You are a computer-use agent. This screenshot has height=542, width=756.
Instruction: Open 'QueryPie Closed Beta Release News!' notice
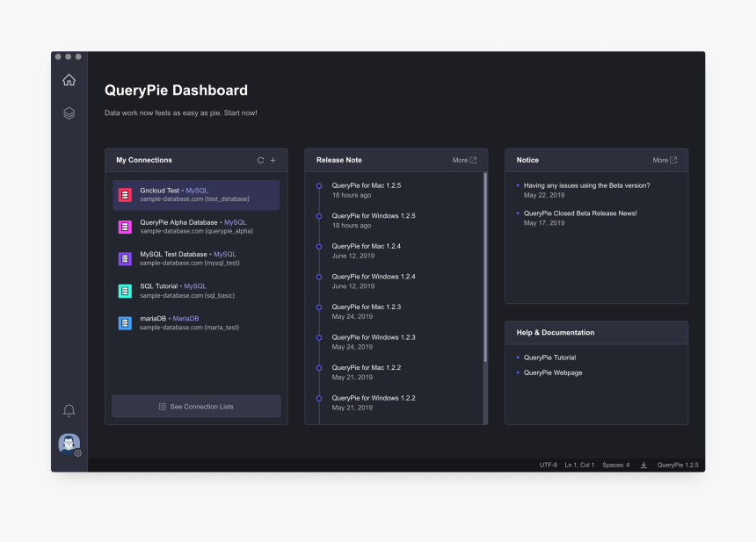tap(580, 213)
